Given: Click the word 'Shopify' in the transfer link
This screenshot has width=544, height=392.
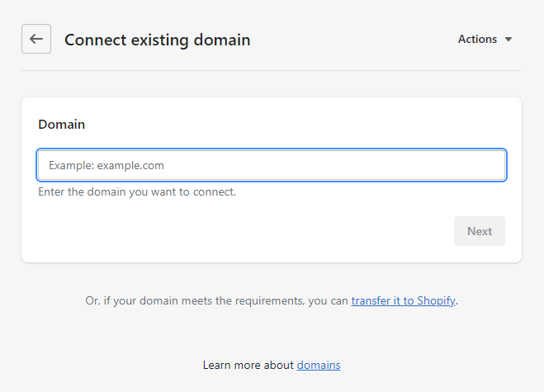Looking at the screenshot, I should point(434,301).
